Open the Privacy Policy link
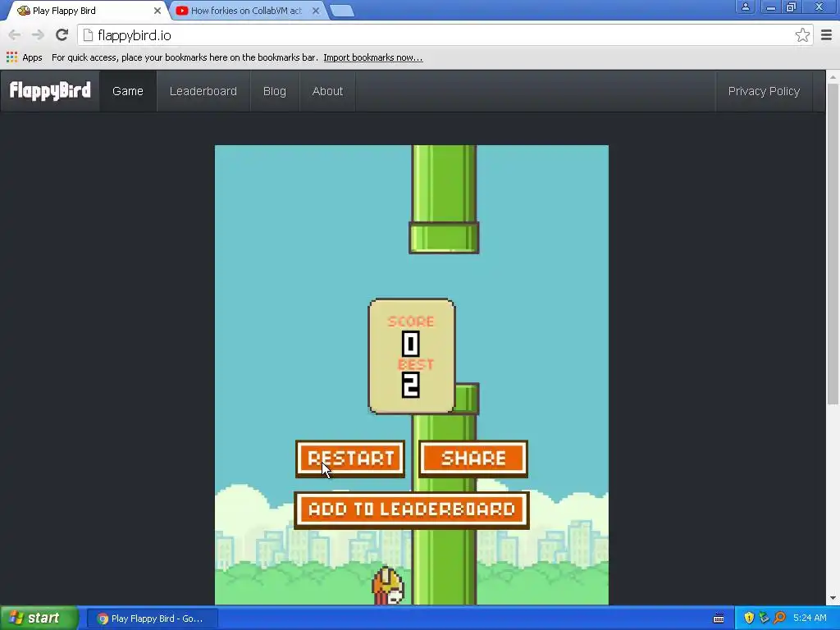This screenshot has height=630, width=840. [764, 91]
